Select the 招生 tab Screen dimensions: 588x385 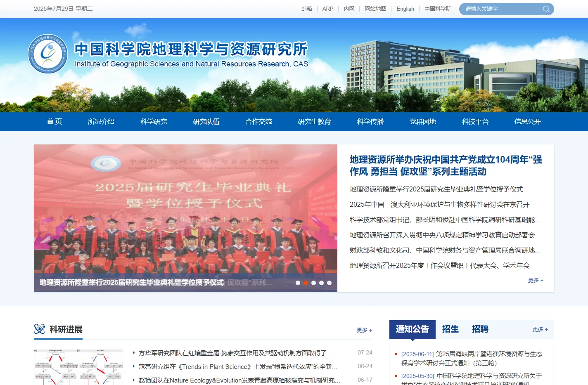point(450,329)
